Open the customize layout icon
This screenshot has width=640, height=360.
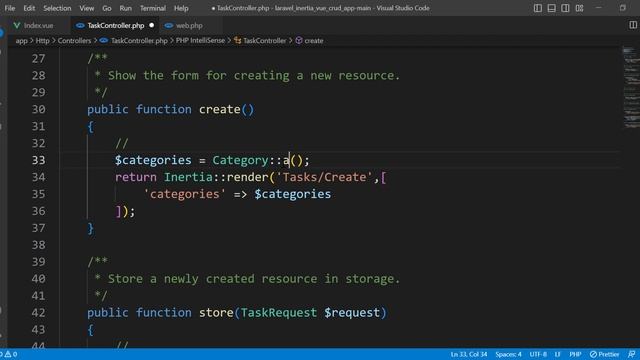coord(579,8)
